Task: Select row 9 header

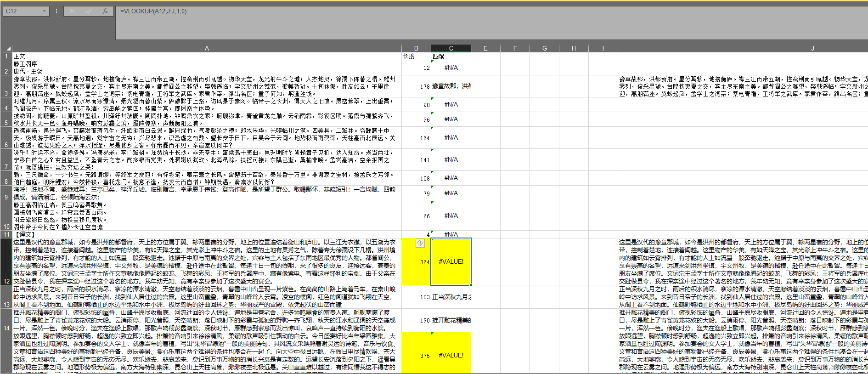Action: tap(6, 193)
